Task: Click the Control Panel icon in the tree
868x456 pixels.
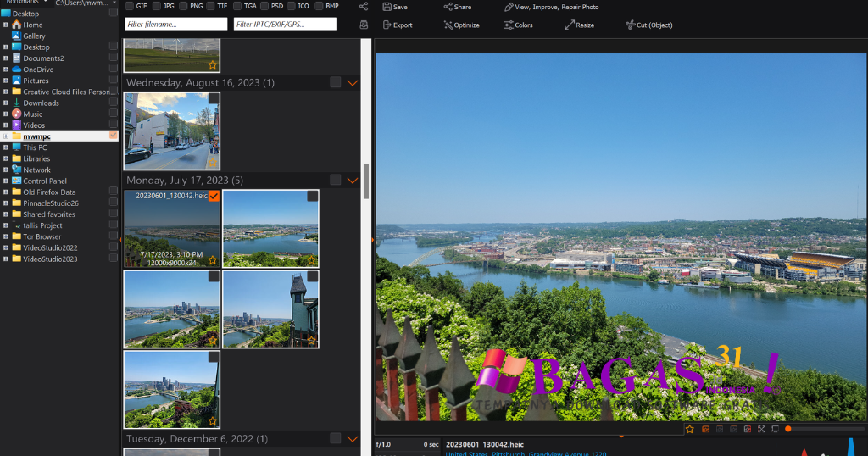Action: click(x=17, y=181)
